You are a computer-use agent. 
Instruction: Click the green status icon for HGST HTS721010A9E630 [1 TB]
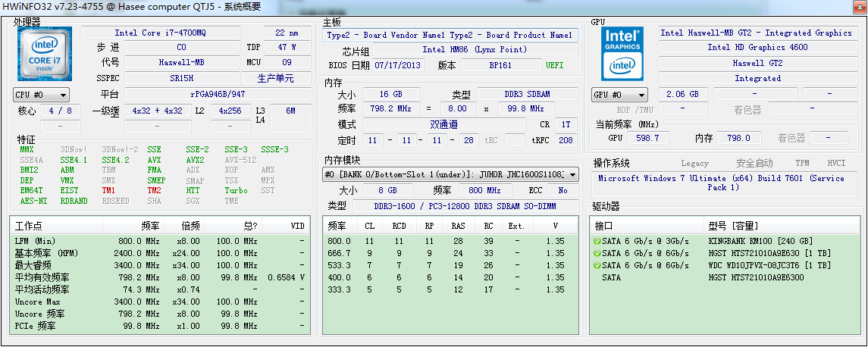point(597,254)
